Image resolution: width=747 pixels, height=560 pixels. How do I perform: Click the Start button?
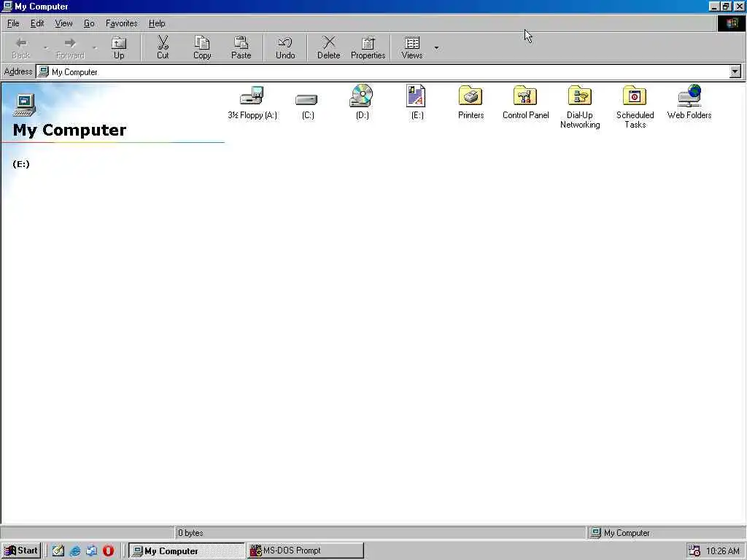point(21,551)
